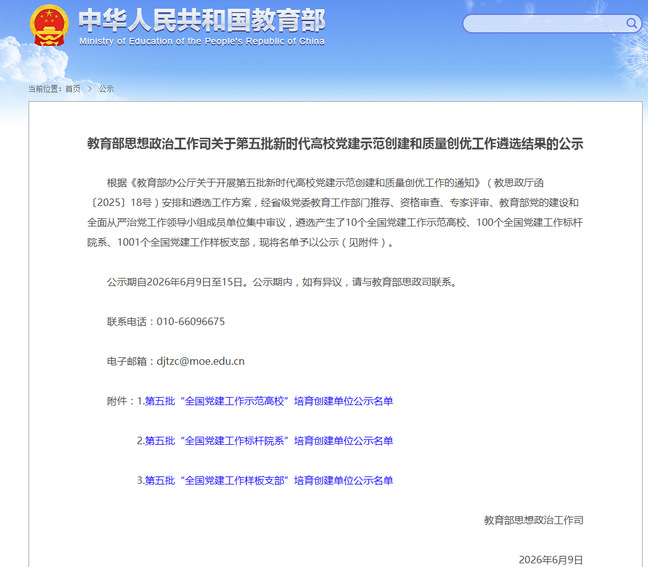Click the notice headline title text
This screenshot has width=648, height=567.
tap(335, 144)
